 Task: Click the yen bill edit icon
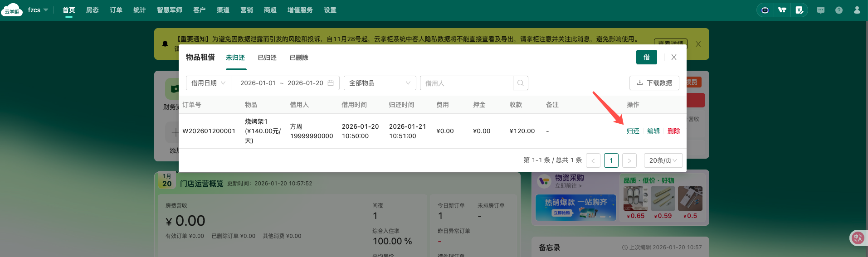pyautogui.click(x=800, y=10)
